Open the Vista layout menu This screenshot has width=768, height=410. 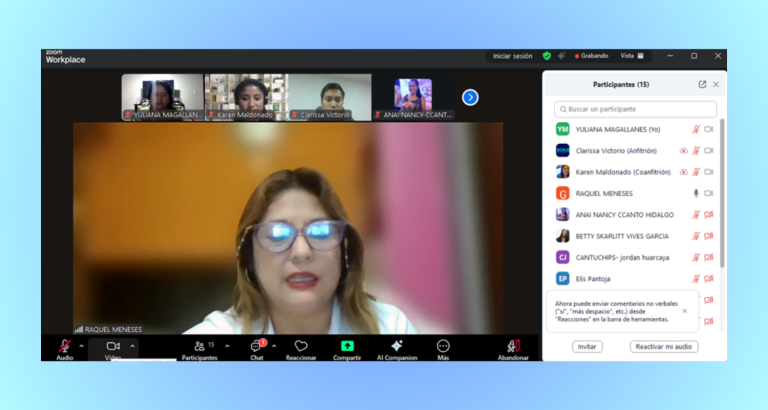[x=632, y=56]
